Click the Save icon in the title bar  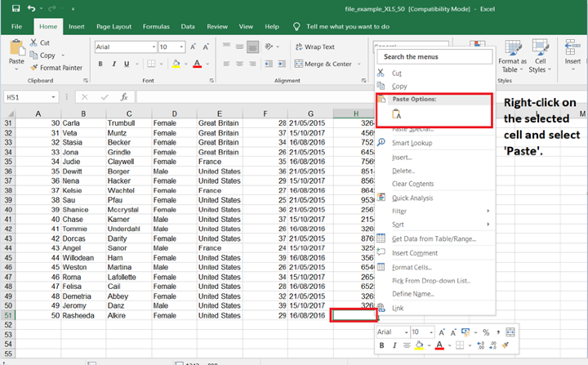pos(16,8)
